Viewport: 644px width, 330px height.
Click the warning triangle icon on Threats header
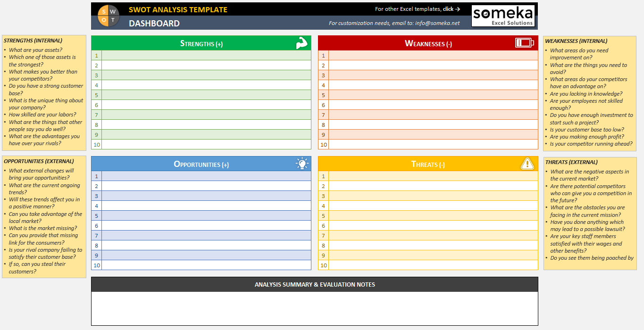[x=527, y=163]
